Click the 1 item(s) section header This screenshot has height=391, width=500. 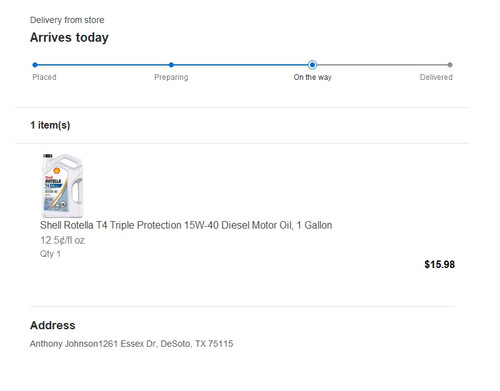point(50,125)
